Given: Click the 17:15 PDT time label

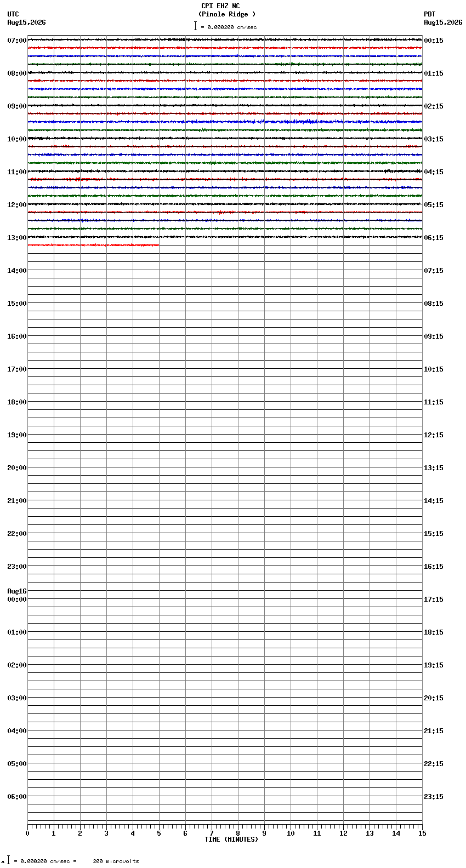Looking at the screenshot, I should 434,599.
